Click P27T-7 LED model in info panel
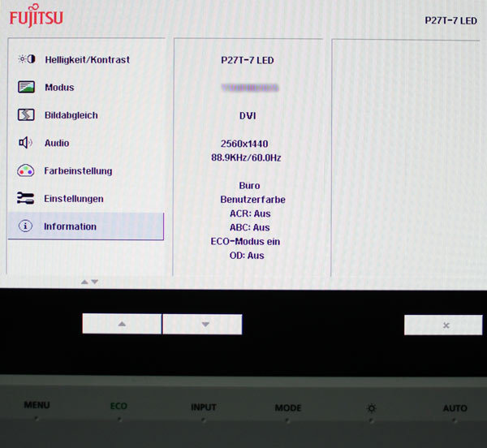The width and height of the screenshot is (487, 448). click(248, 60)
